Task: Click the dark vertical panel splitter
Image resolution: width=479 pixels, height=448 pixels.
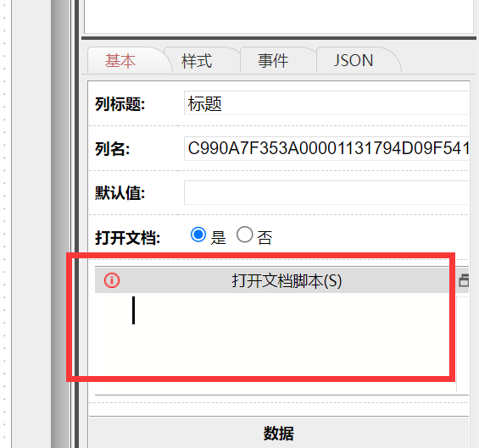Action: click(76, 224)
